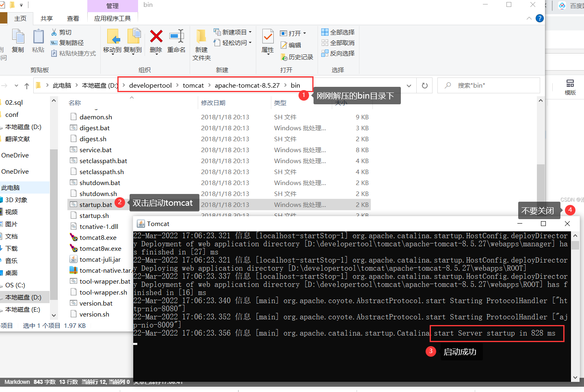Screen dimensions: 584x392
Task: Click the Edit (编辑) ribbon button
Action: point(291,45)
